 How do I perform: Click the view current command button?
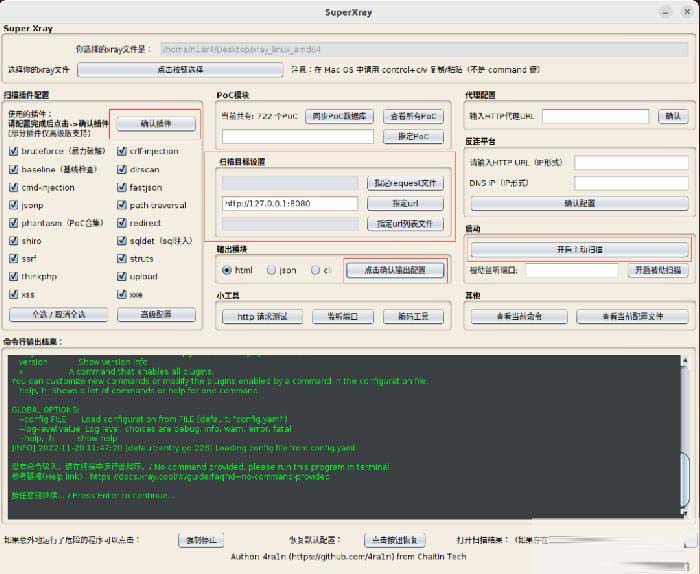click(x=519, y=316)
